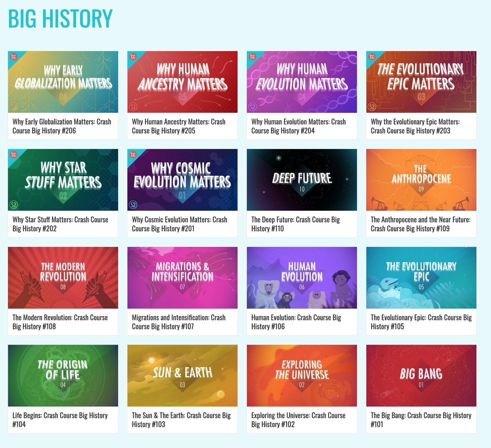Open the Human Evolution 06 thumbnail
Viewport: 491px width, 448px height.
coord(302,278)
